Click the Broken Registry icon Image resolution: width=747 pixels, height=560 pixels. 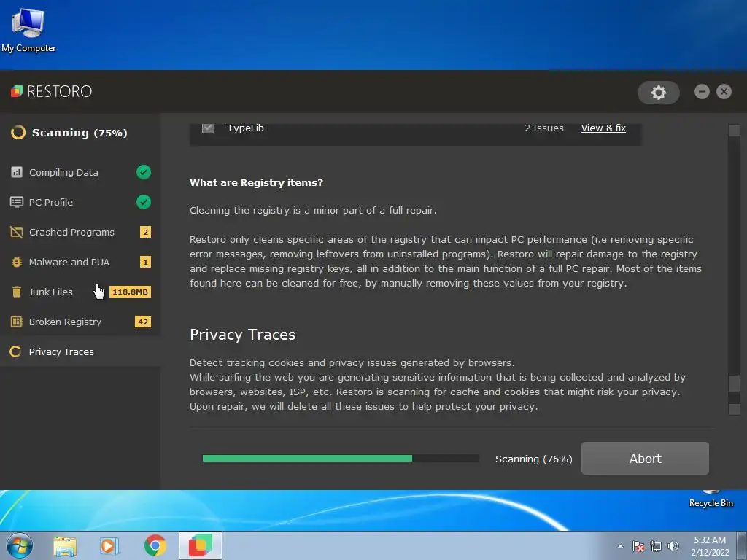point(17,322)
